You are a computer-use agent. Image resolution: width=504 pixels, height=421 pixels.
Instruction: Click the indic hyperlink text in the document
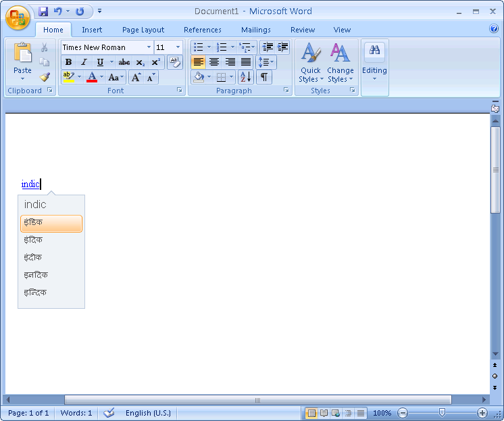[30, 184]
